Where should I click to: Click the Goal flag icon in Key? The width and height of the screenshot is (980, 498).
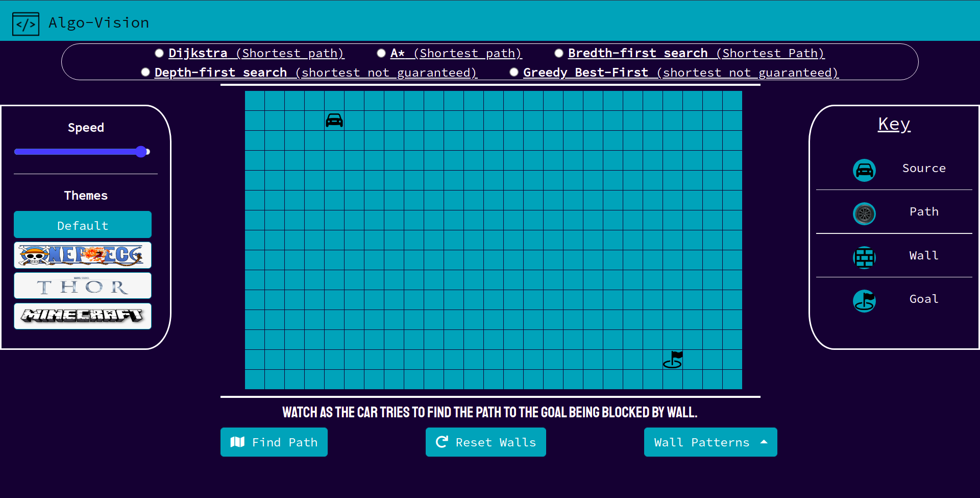pyautogui.click(x=864, y=301)
